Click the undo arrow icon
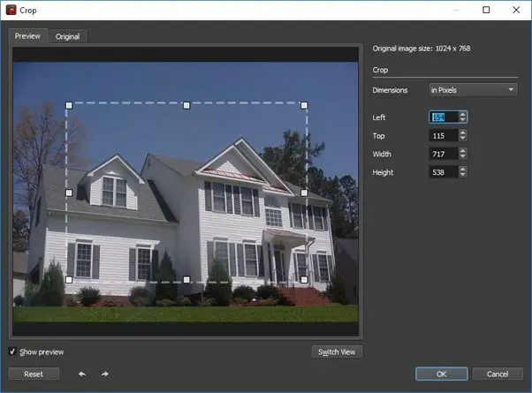The height and width of the screenshot is (393, 532). point(82,374)
